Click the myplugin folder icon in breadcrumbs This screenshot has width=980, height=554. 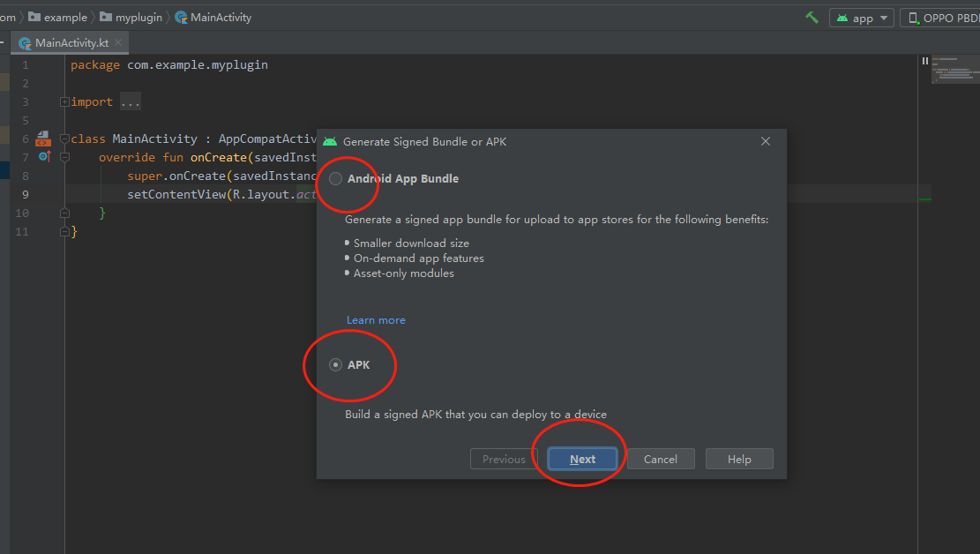(x=105, y=17)
